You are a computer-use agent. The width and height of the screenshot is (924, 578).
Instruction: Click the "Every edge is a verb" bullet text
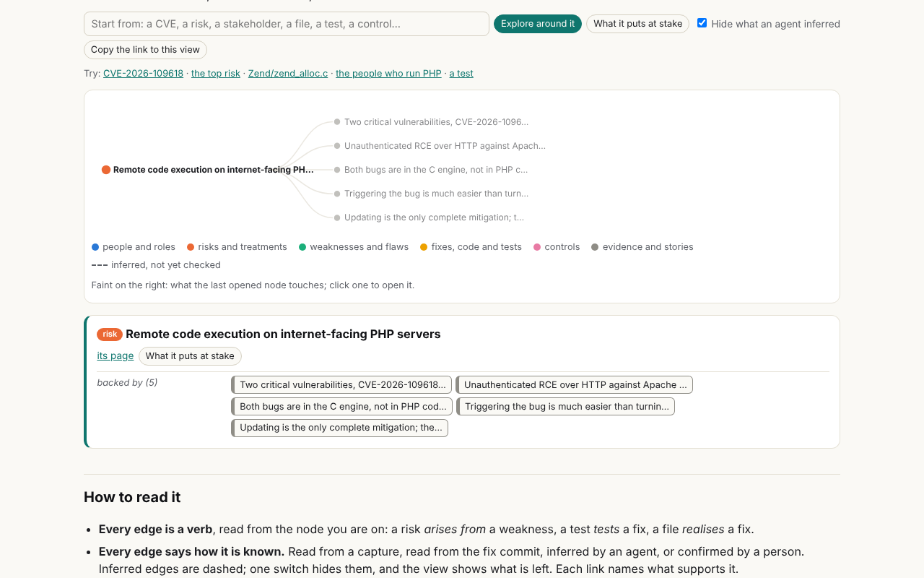156,530
